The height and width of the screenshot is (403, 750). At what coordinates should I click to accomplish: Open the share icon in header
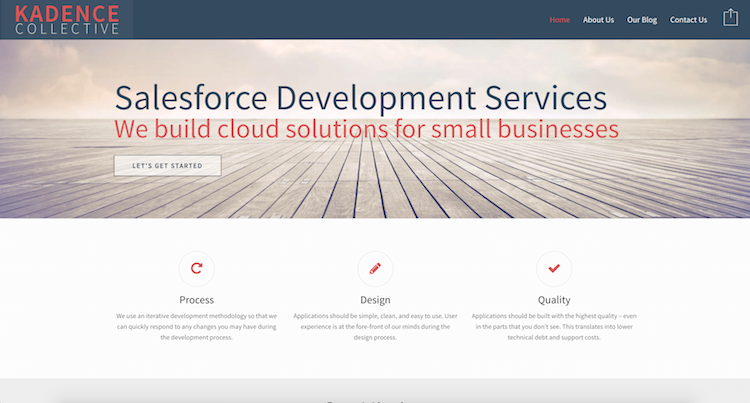pos(730,17)
